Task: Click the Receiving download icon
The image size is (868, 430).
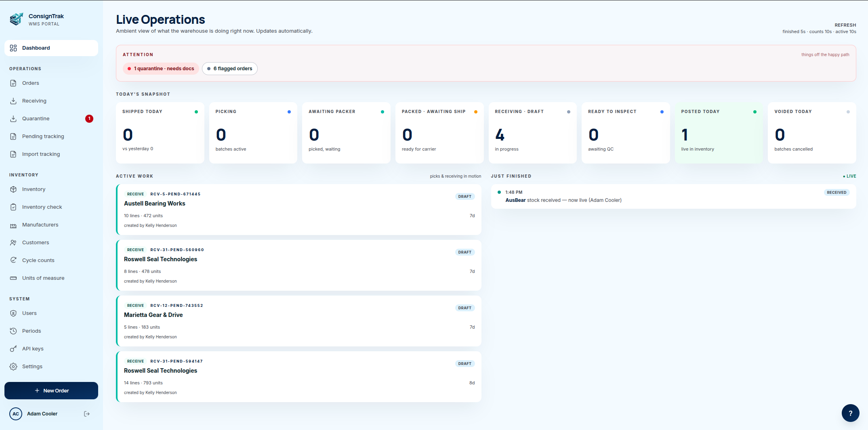Action: [13, 101]
